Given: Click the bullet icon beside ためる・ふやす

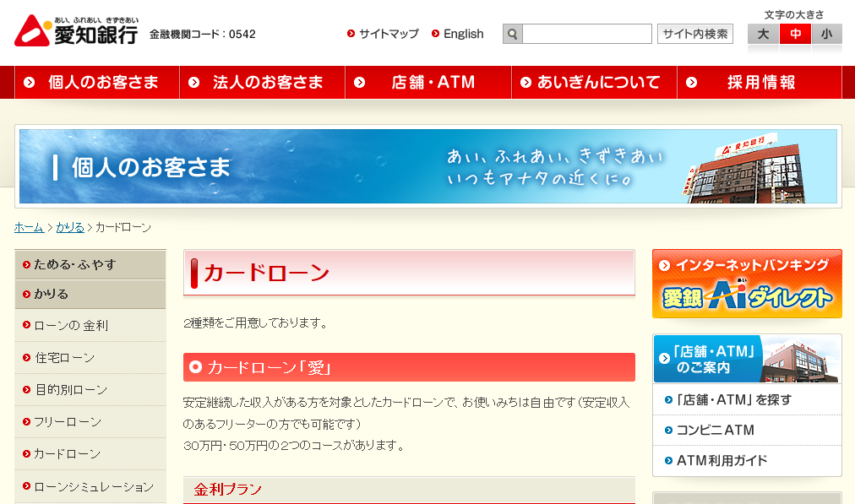Looking at the screenshot, I should 26,265.
